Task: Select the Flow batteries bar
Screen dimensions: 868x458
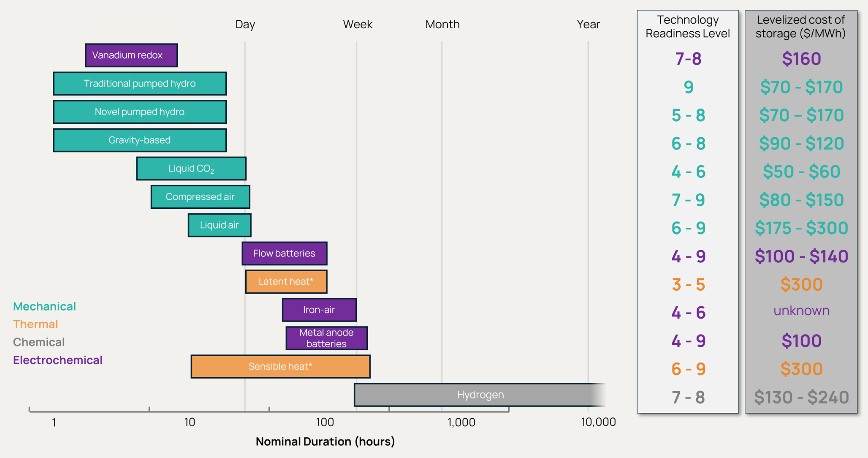Action: coord(285,254)
